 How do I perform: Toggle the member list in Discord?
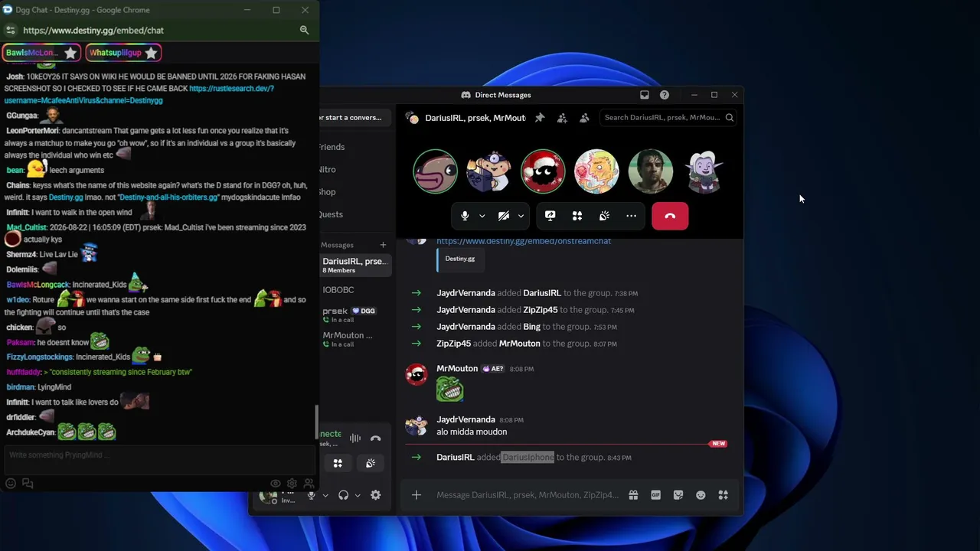coord(584,118)
